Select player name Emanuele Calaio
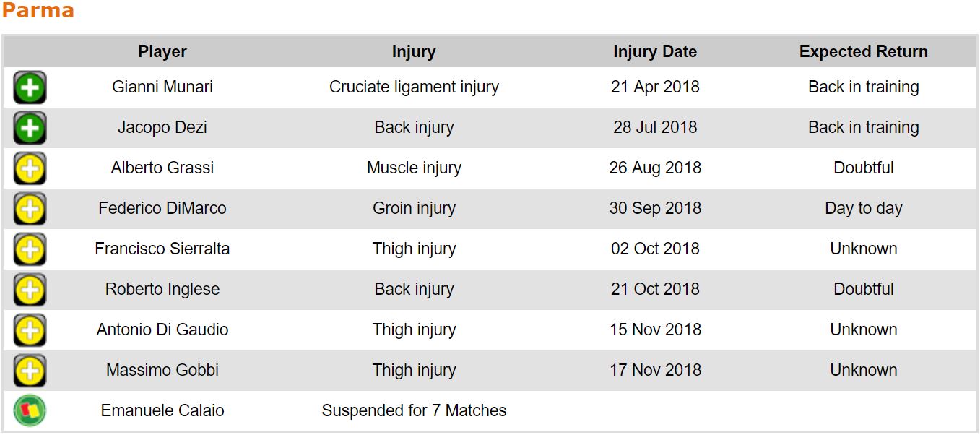The width and height of the screenshot is (980, 435). 162,410
